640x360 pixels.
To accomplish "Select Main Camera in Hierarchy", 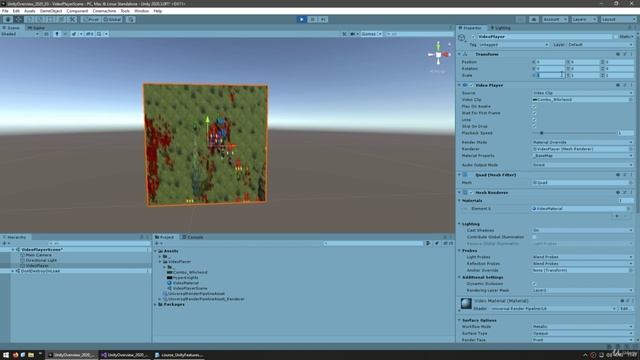I will [x=38, y=255].
